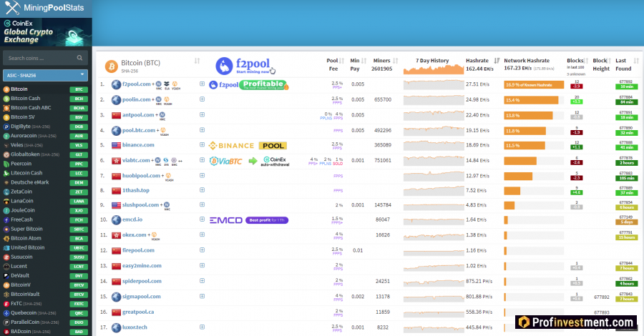
Task: Sort table by Pool Fee column
Action: [x=342, y=61]
